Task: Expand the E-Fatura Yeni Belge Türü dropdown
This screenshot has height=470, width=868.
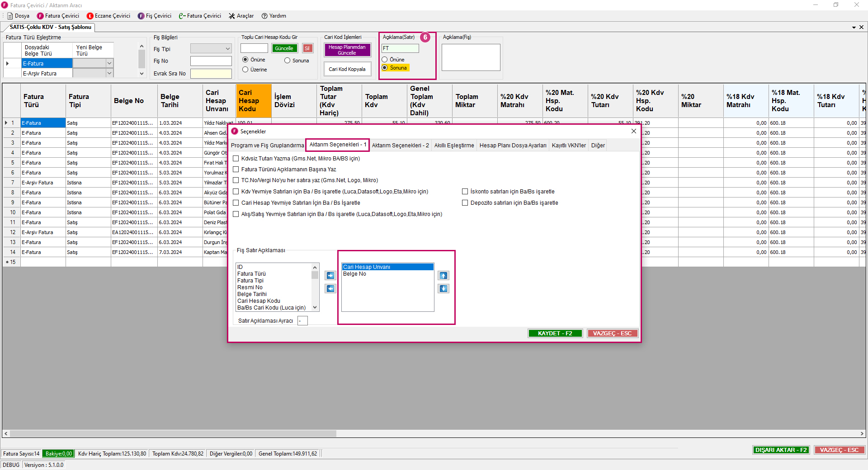Action: [109, 63]
